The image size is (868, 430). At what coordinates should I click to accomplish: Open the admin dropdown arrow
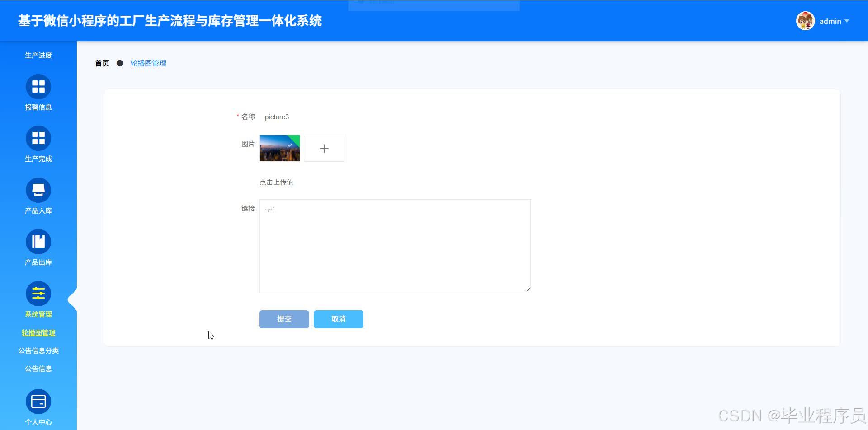847,21
